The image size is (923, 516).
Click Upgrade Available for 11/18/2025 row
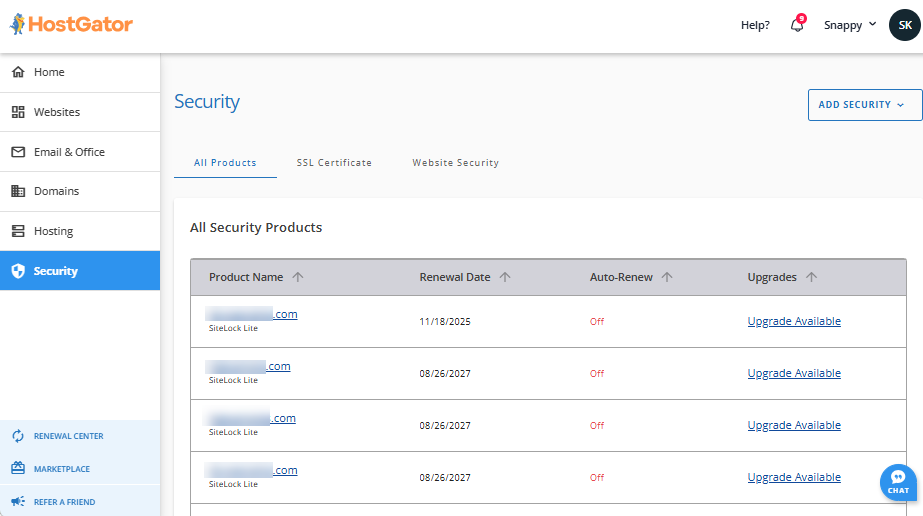(x=794, y=321)
